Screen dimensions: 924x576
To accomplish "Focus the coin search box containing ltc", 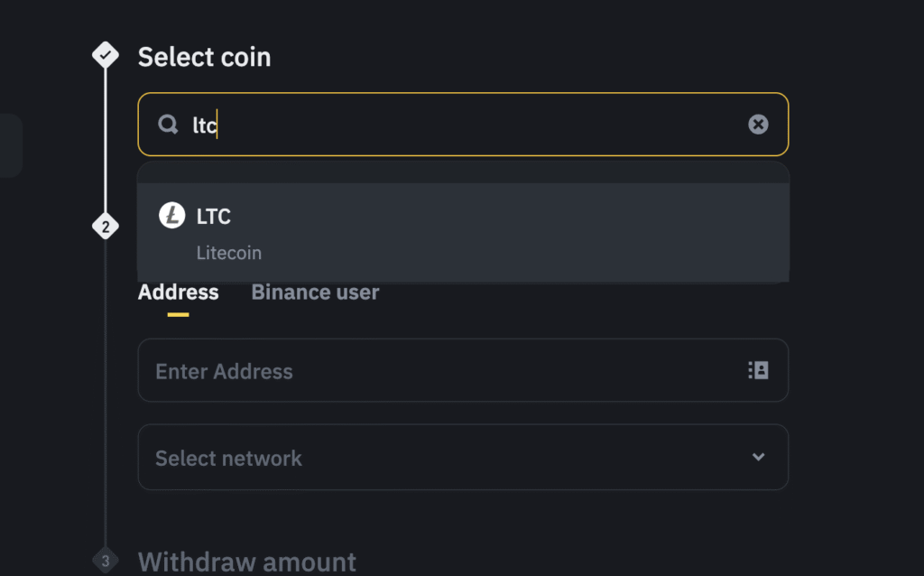I will 463,125.
